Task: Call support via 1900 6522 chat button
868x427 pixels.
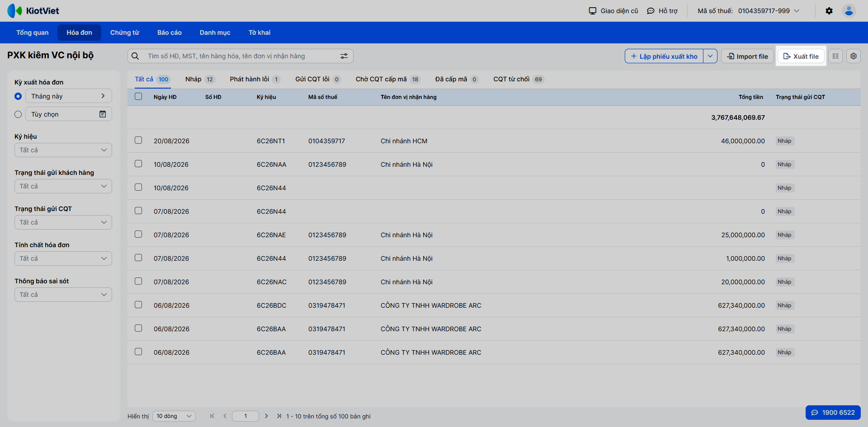Action: (833, 413)
